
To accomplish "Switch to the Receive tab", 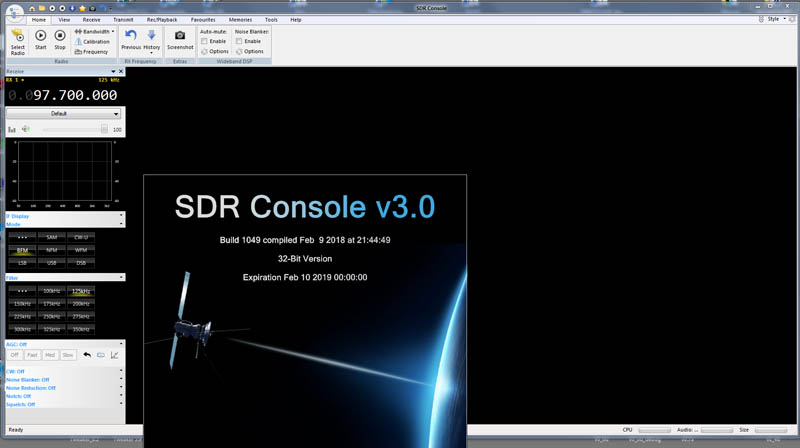I will 91,20.
